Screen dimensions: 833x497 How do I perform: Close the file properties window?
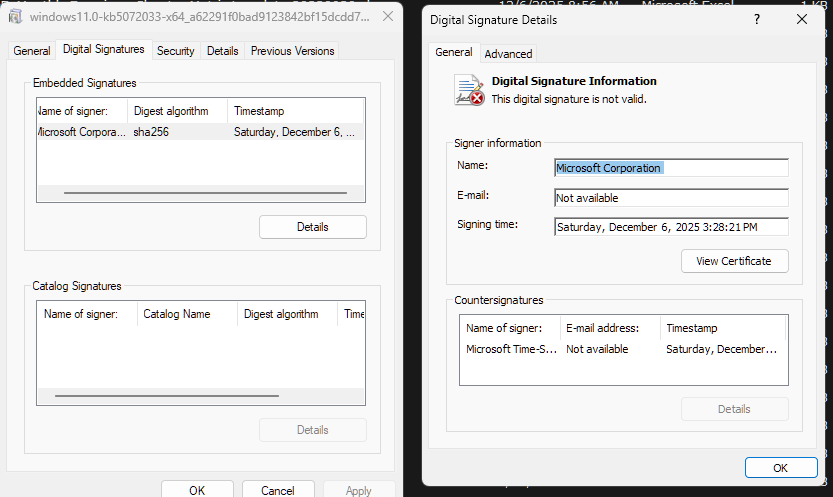pos(388,16)
